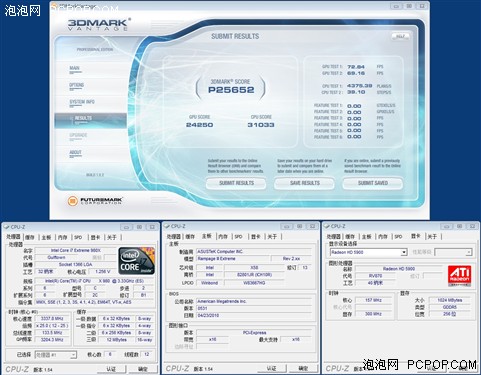Close the 3DMark Vantage window
This screenshot has height=375, width=481.
point(422,6)
